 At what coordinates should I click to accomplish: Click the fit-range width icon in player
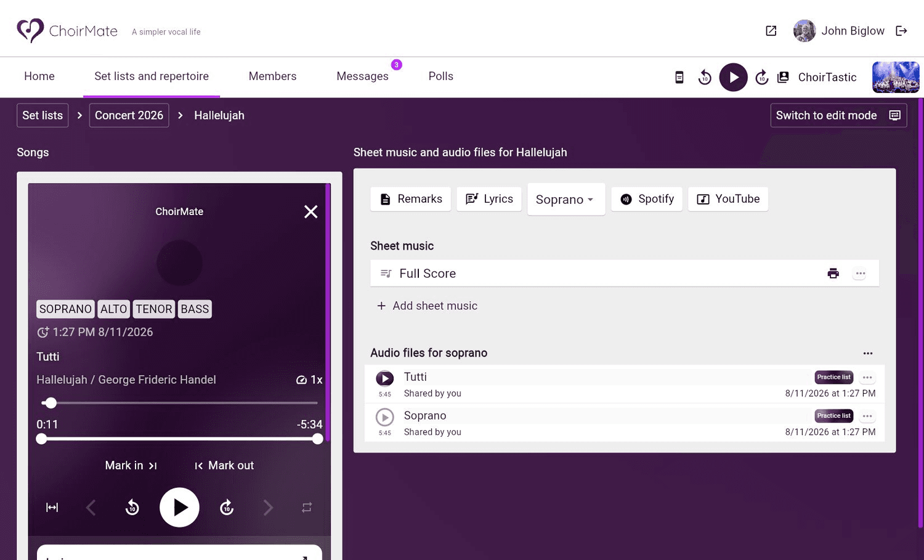click(52, 508)
